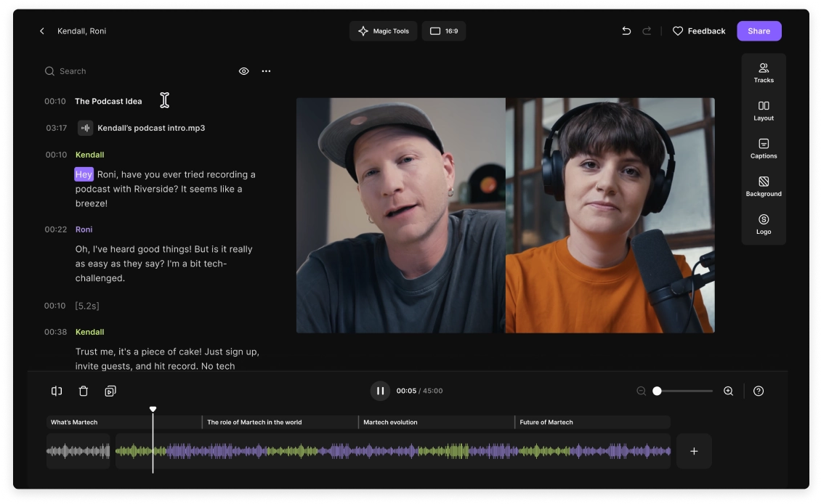Open the transcript more options menu

(x=266, y=70)
